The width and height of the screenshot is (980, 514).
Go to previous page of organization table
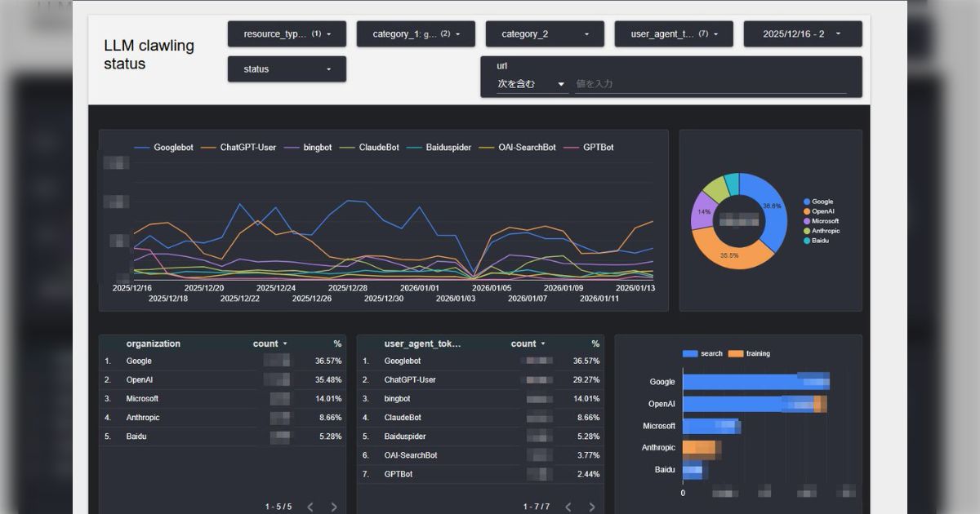[310, 507]
